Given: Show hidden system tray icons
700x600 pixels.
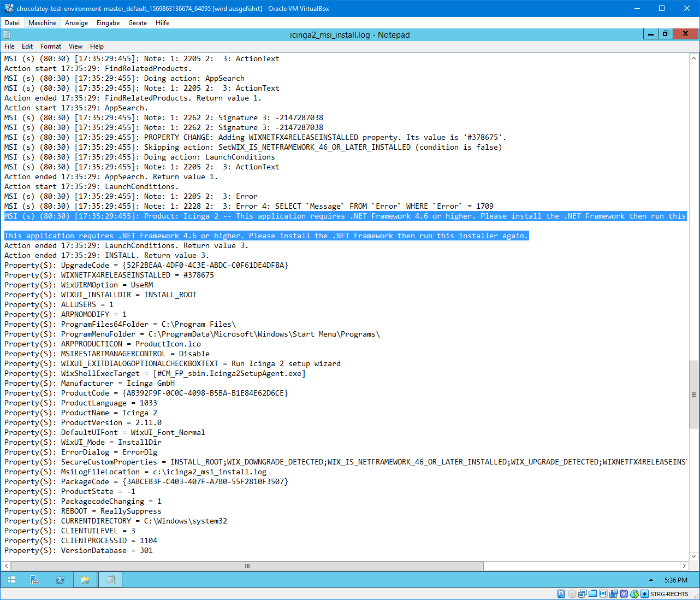Looking at the screenshot, I should (651, 580).
